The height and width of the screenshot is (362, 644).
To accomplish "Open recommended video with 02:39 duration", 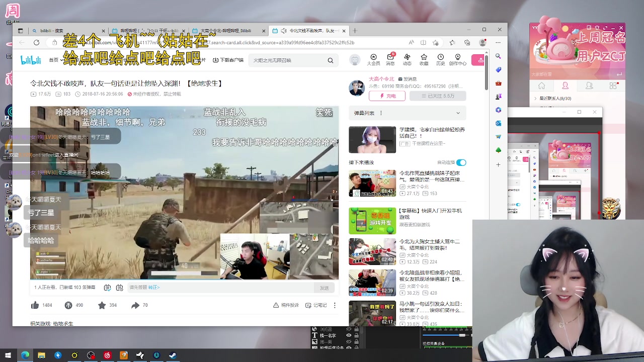I will (x=372, y=283).
